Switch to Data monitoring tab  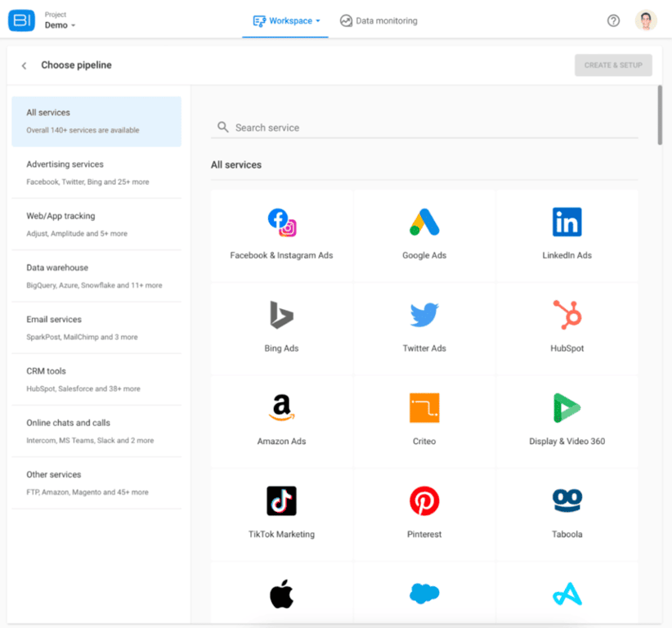click(379, 20)
